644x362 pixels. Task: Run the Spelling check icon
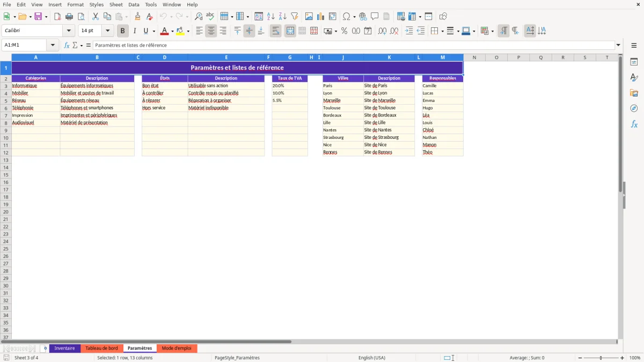tap(210, 17)
